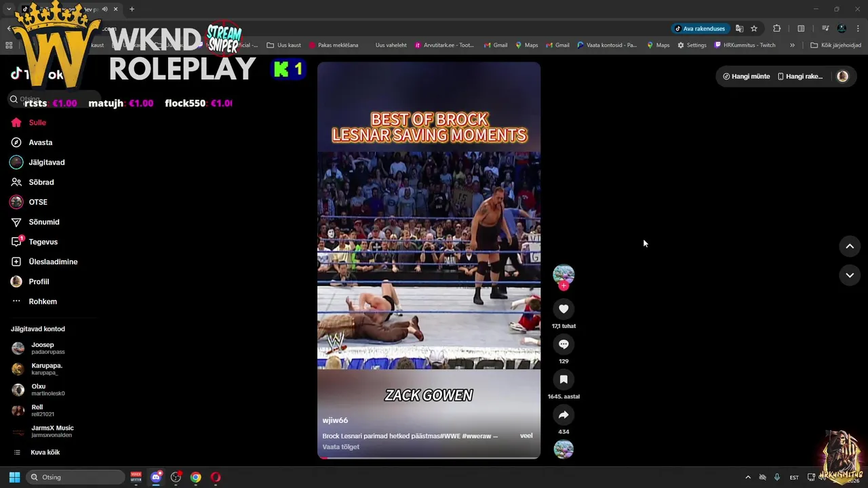The width and height of the screenshot is (868, 488).
Task: Go to Jälgitavad following feed
Action: (37, 163)
